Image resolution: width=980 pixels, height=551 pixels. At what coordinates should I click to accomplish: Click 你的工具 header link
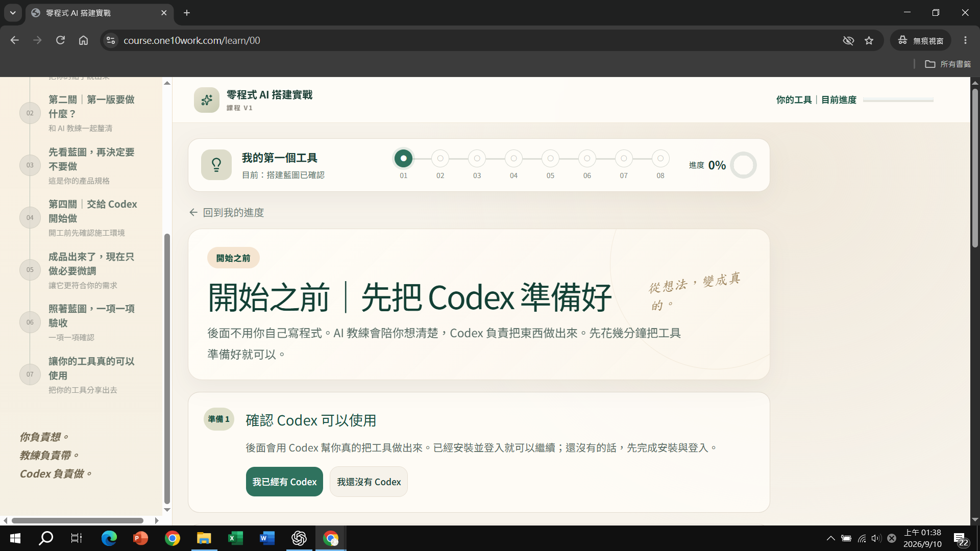[x=794, y=100]
